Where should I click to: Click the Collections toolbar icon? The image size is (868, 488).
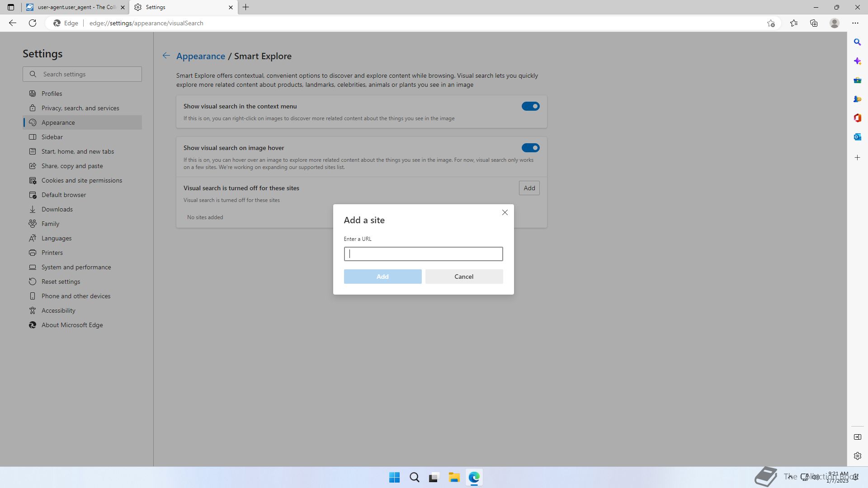click(814, 23)
